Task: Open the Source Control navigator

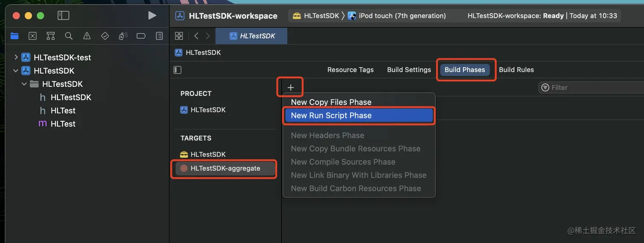Action: 33,36
